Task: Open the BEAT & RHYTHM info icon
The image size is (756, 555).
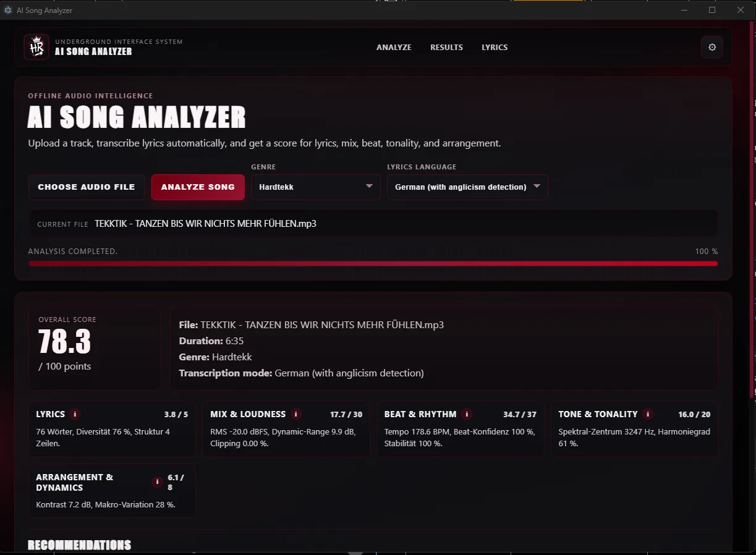Action: coord(467,414)
